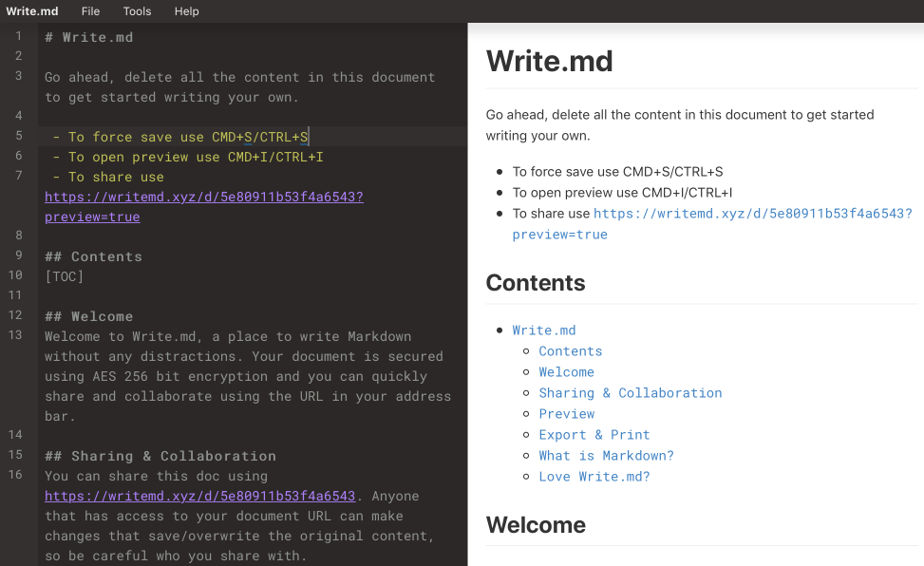Open Sharing & Collaboration TOC link
The height and width of the screenshot is (566, 924).
tap(630, 393)
